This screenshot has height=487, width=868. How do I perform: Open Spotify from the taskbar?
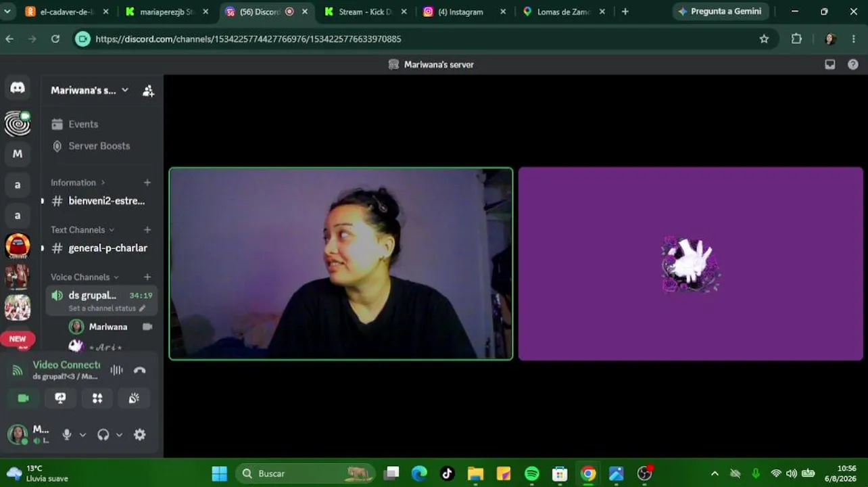tap(532, 473)
